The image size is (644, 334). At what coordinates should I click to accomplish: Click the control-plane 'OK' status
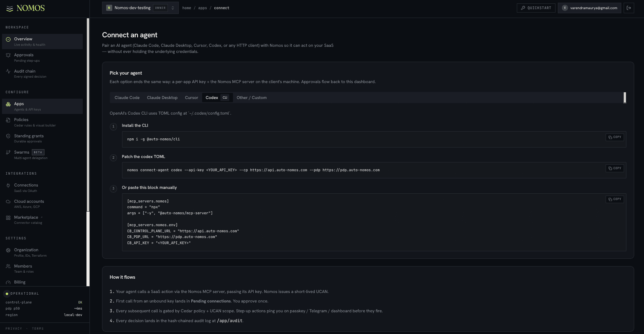(x=80, y=302)
